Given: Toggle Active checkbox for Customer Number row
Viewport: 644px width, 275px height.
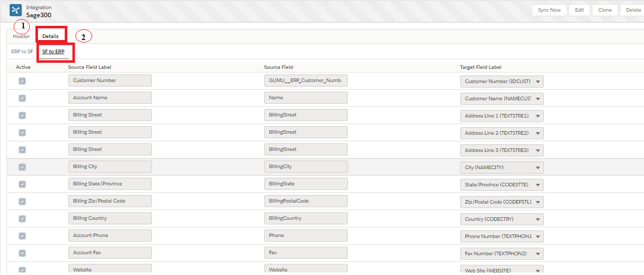Looking at the screenshot, I should click(x=22, y=81).
